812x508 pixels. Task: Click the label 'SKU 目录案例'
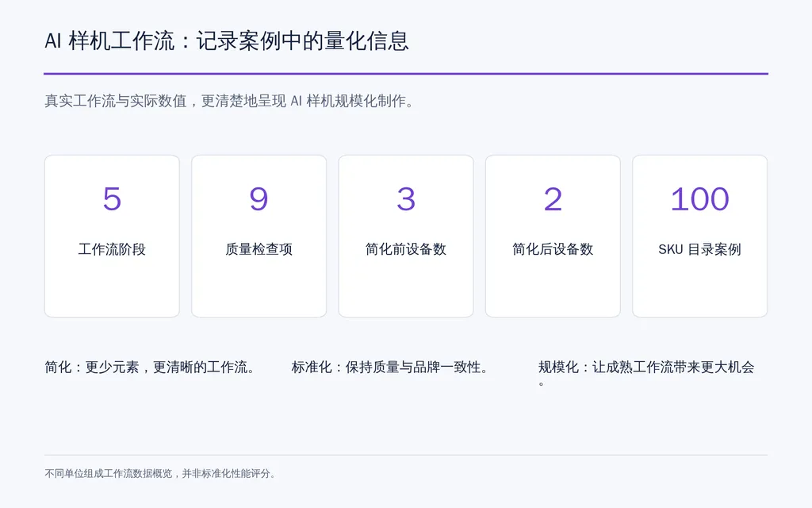(x=699, y=249)
